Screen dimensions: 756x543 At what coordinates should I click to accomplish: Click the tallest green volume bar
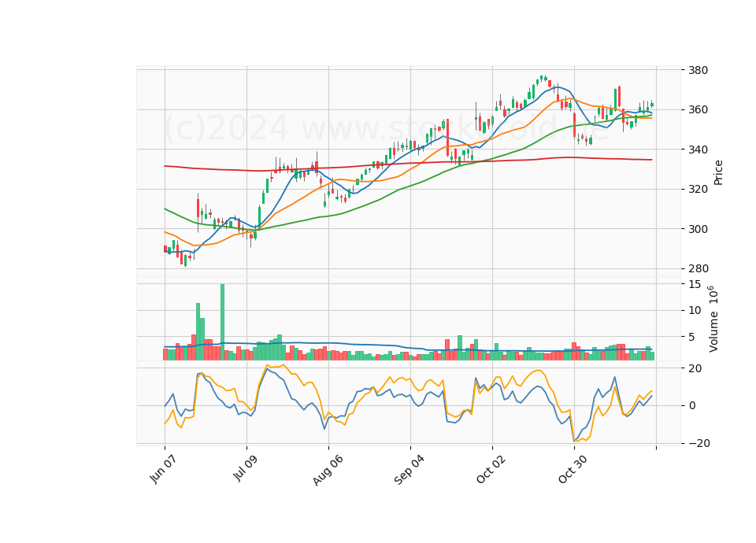(x=222, y=323)
